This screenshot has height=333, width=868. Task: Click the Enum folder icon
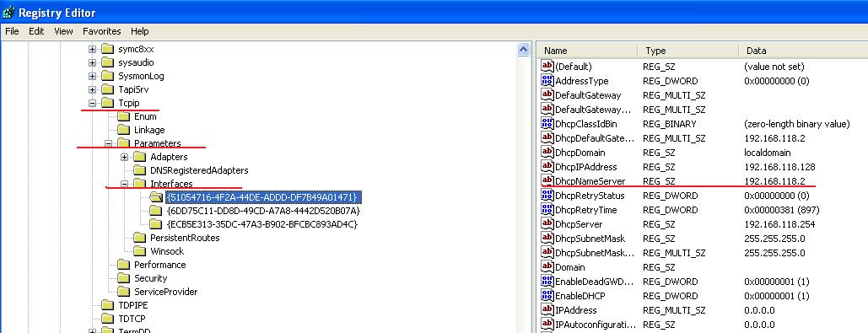click(124, 116)
